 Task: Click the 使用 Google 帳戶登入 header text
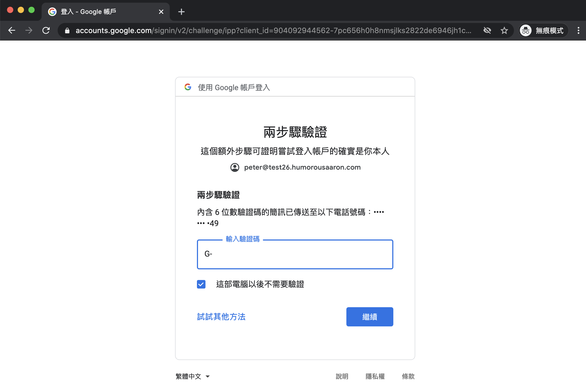(x=234, y=87)
